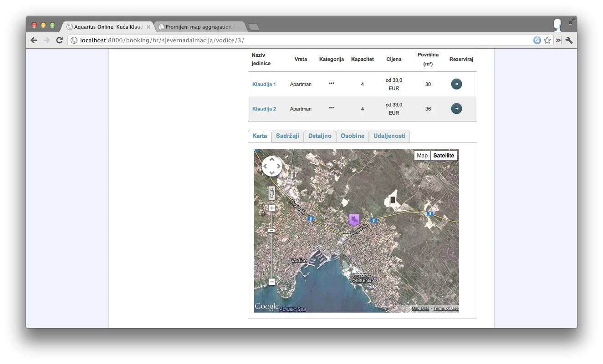Viewport: 603px width, 364px height.
Task: Switch map view to Satellite mode
Action: coord(444,156)
